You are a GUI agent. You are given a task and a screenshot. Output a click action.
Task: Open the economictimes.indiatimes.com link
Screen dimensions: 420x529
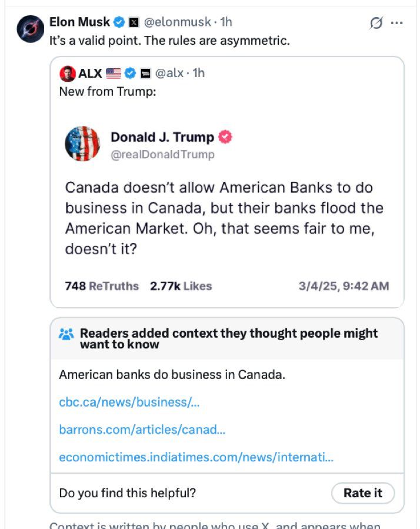pos(196,457)
